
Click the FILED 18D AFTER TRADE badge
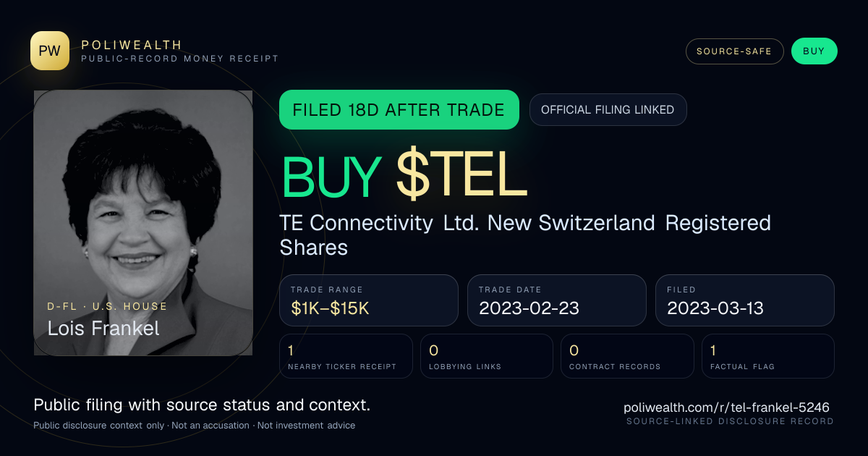(x=399, y=110)
